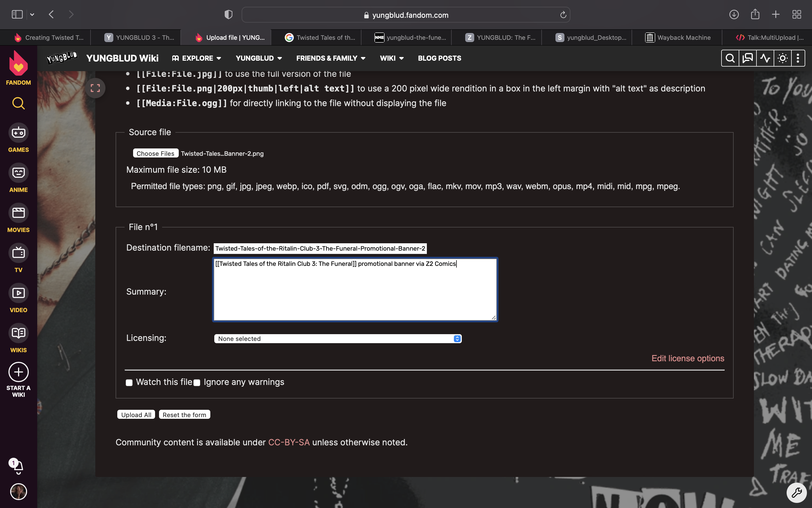Open the admin tools wrench button
This screenshot has height=508, width=812.
[796, 492]
